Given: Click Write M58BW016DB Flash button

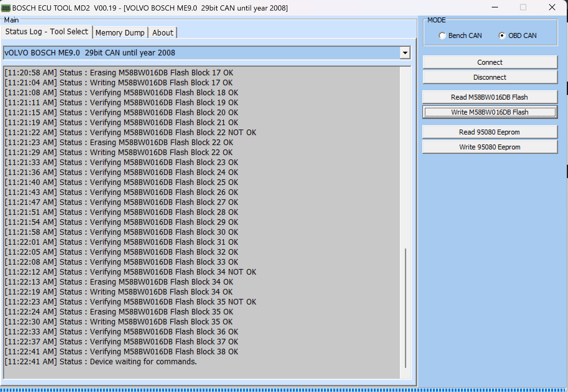Looking at the screenshot, I should (x=490, y=112).
